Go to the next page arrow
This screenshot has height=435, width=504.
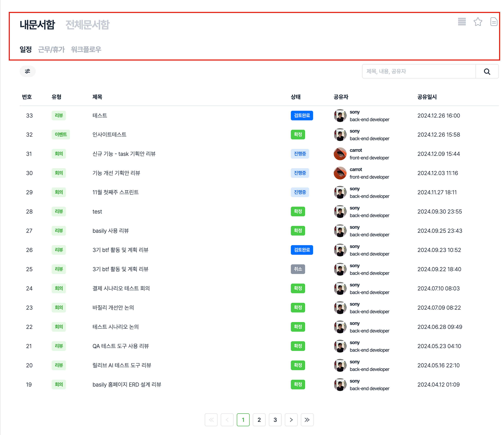pyautogui.click(x=291, y=419)
